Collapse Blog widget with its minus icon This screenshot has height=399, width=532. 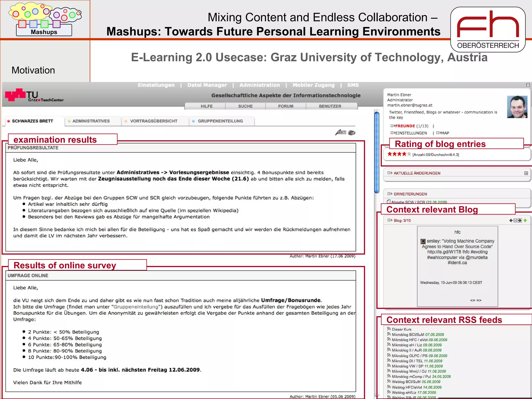tap(515, 221)
